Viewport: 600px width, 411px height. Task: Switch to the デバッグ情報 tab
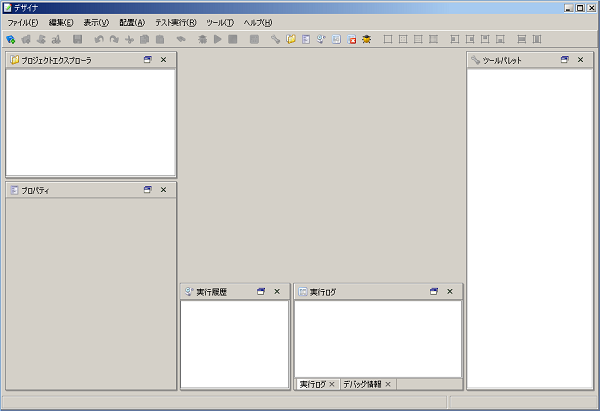coord(362,384)
